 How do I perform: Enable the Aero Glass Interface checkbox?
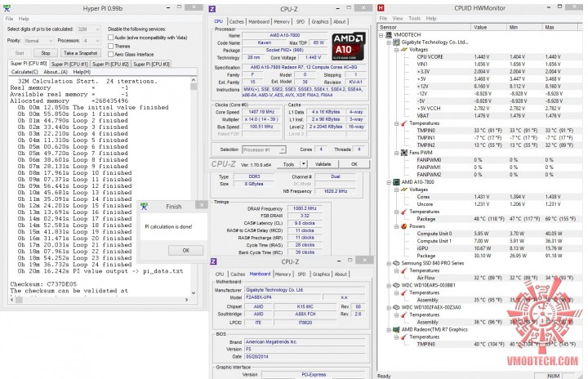(110, 54)
